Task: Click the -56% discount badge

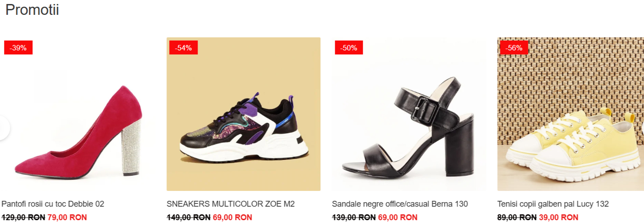Action: (514, 48)
